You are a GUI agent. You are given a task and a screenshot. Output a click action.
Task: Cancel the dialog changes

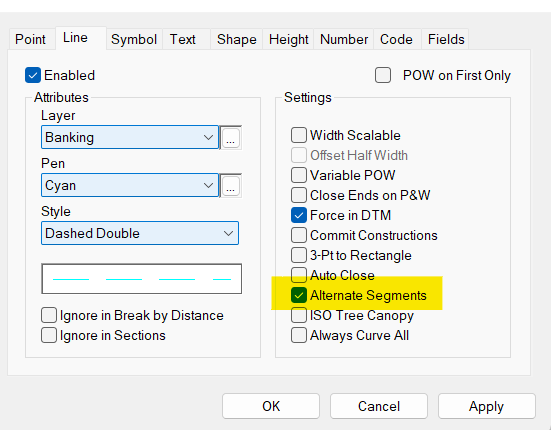tap(379, 406)
